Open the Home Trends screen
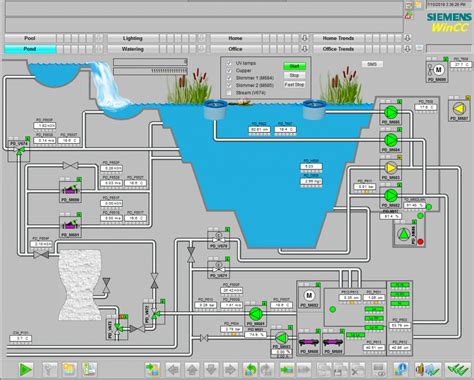The width and height of the screenshot is (474, 380). tap(338, 38)
